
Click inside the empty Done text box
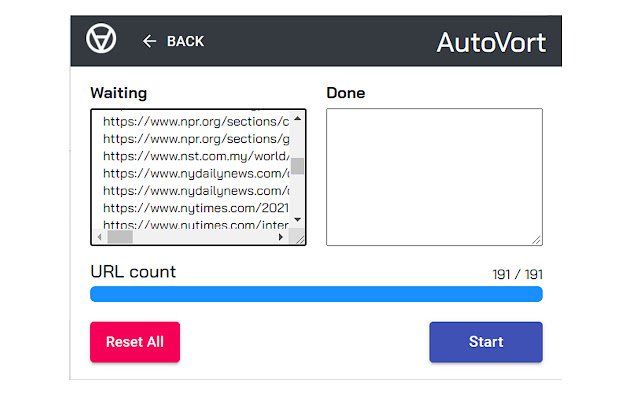434,177
